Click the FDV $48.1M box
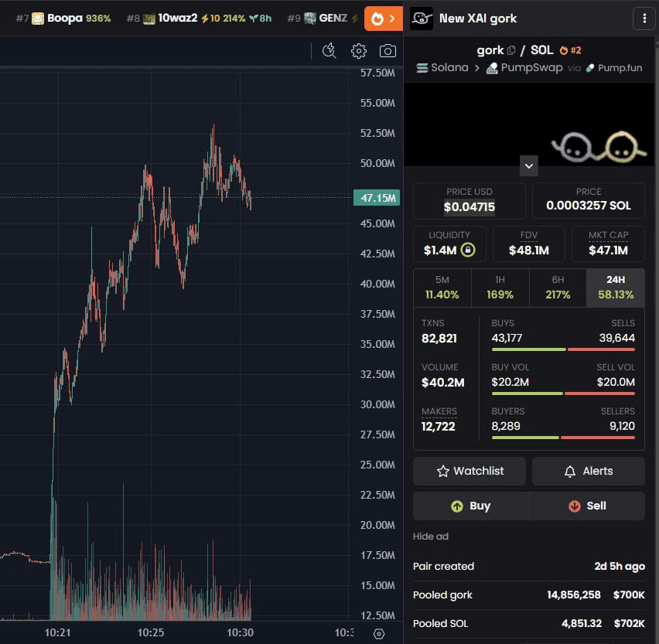Viewport: 659px width, 644px height. 529,244
